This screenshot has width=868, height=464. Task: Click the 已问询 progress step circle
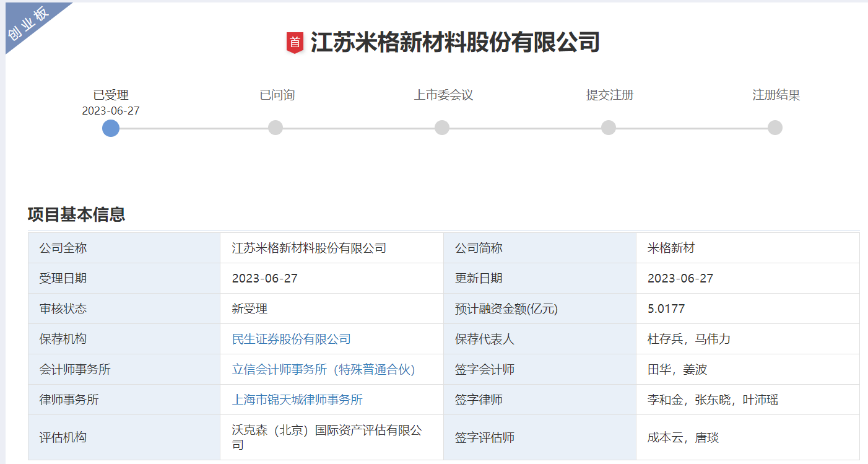(276, 128)
